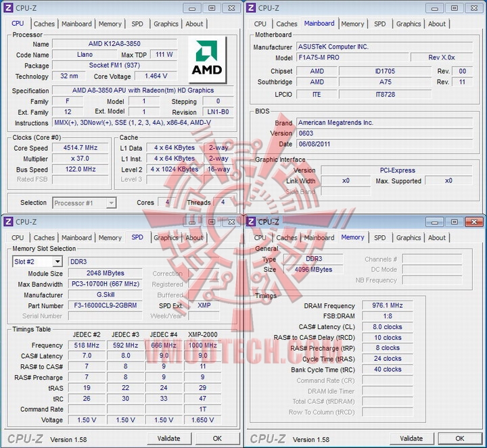Click the LPCIO model IT8728
The height and width of the screenshot is (448, 487).
tap(385, 95)
